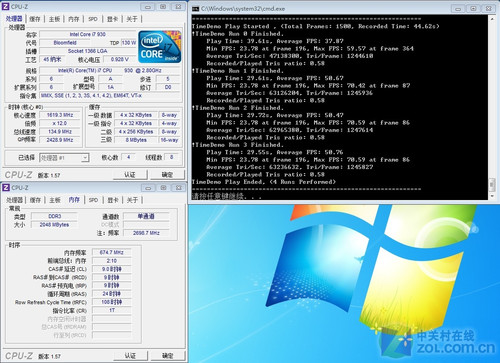The height and width of the screenshot is (363, 500).
Task: Click the 45 纳米 process field
Action: (52, 59)
